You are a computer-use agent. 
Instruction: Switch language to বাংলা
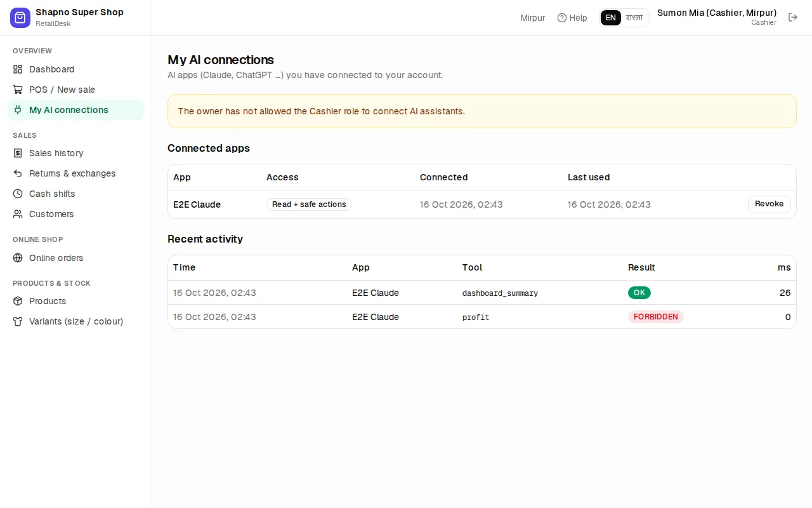[x=634, y=18]
